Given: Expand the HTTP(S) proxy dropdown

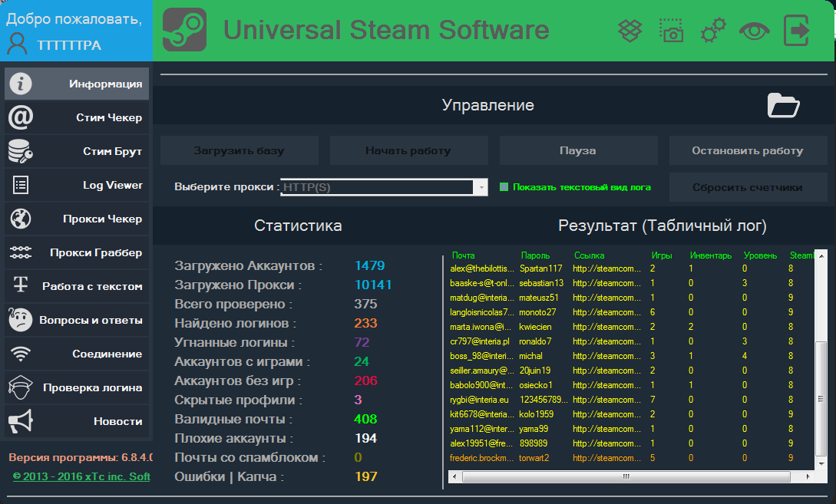Looking at the screenshot, I should 481,187.
